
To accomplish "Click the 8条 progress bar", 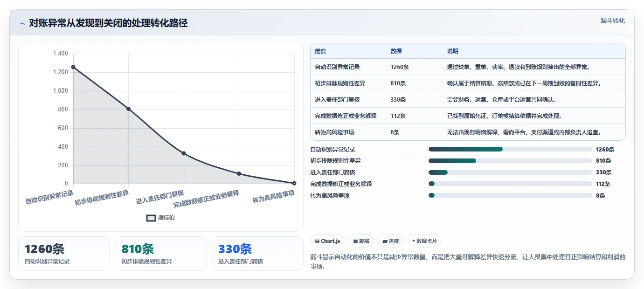I will click(x=510, y=196).
